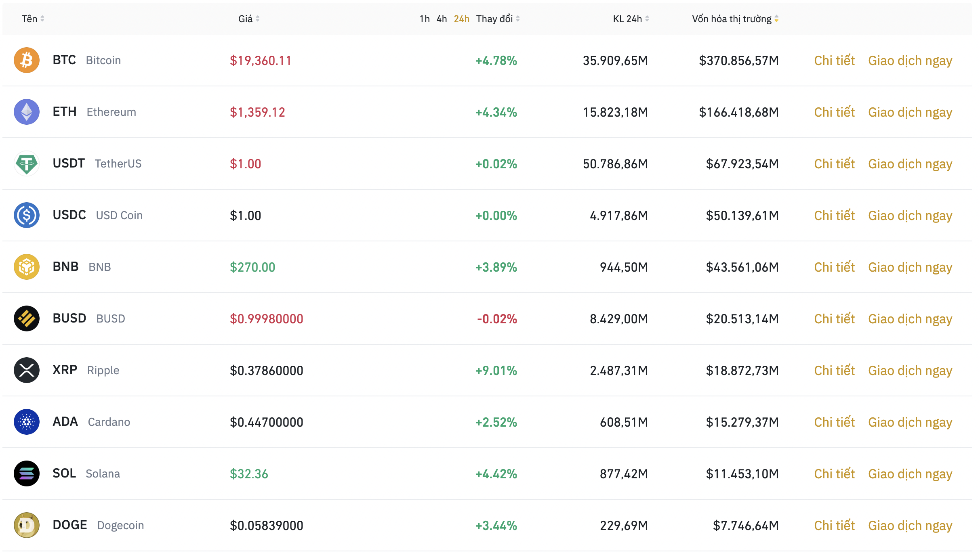Viewport: 980px width, 553px height.
Task: Click the USDT ticker name
Action: [x=69, y=163]
